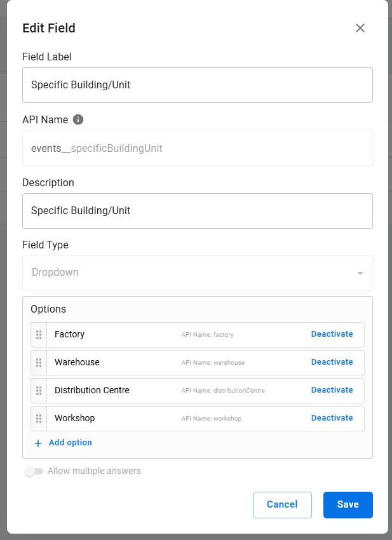Deactivate the Warehouse option
Viewport: 392px width, 540px height.
pyautogui.click(x=332, y=362)
